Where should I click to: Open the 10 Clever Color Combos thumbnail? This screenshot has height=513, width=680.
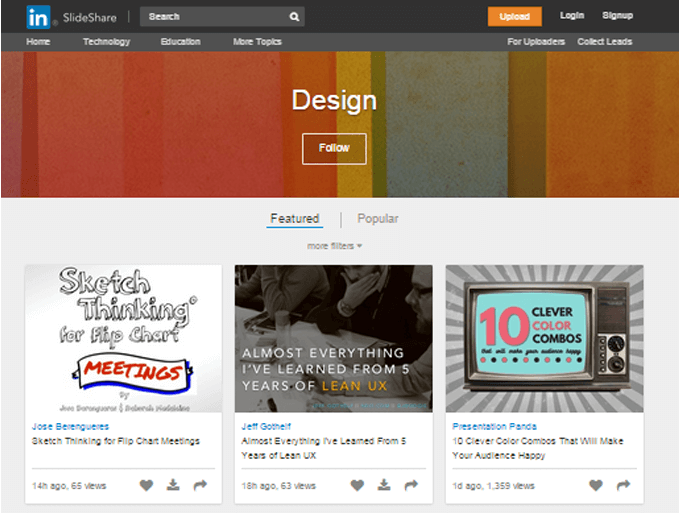point(545,339)
